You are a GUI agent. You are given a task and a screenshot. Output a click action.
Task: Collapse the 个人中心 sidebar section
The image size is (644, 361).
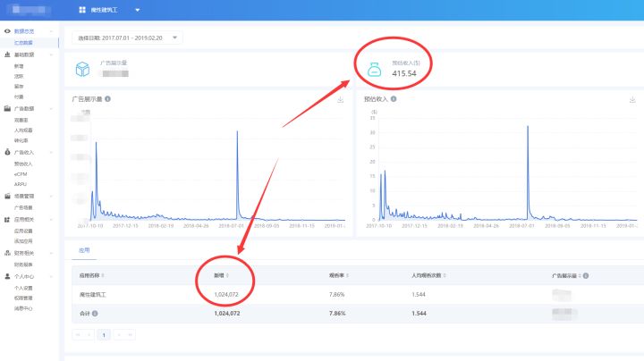click(x=51, y=276)
